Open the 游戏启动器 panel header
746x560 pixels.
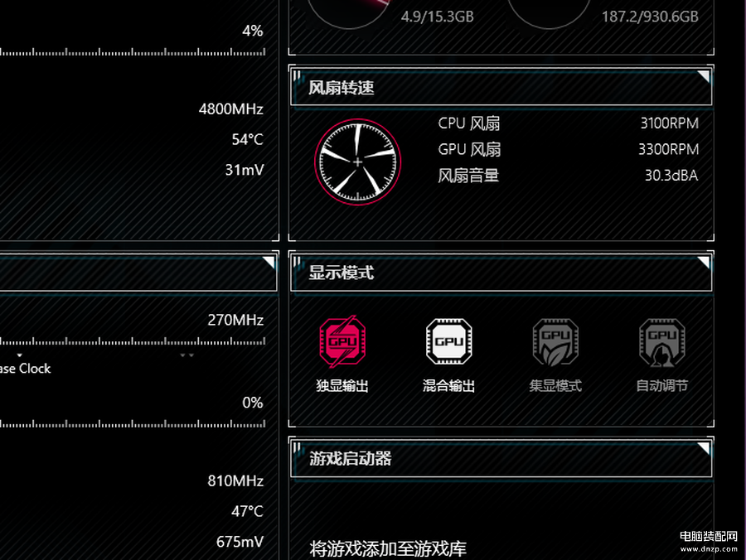501,459
